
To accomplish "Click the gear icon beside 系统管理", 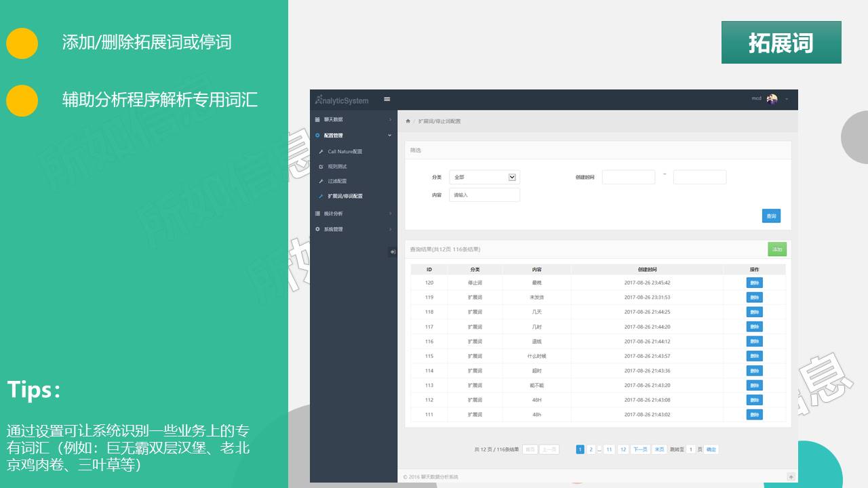I will point(317,229).
